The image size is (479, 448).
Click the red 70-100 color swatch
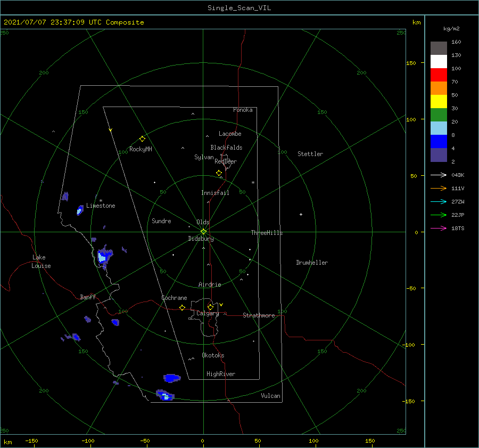click(x=439, y=75)
